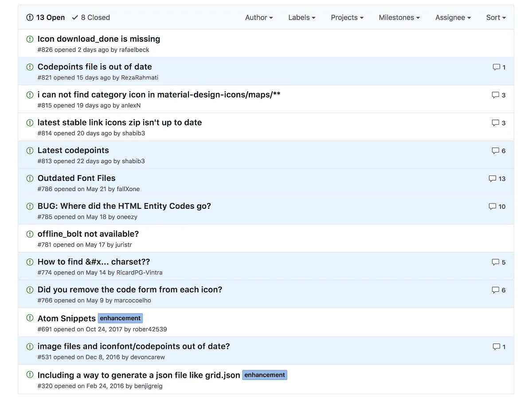Click open-issue icon beside 'Did you remove the code form'
The width and height of the screenshot is (532, 399).
coord(30,289)
